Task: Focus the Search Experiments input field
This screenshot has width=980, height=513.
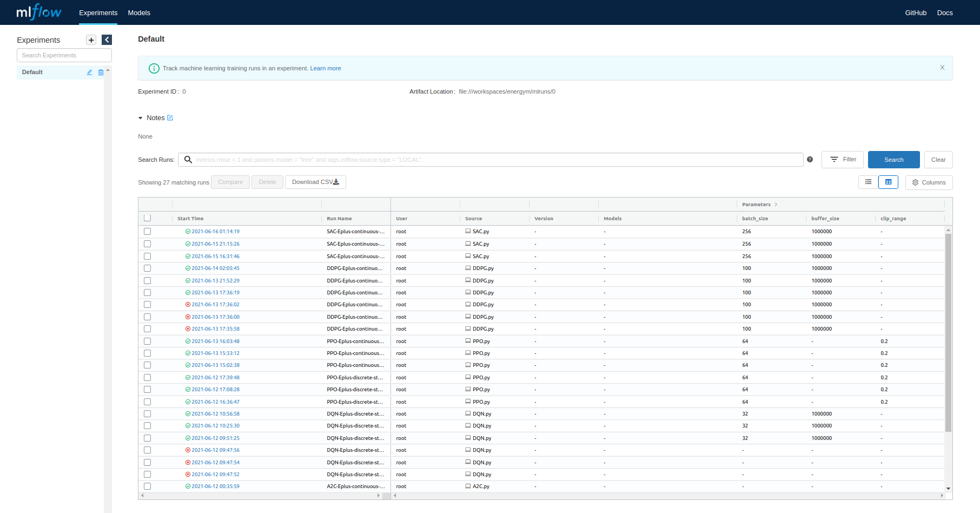Action: 64,55
